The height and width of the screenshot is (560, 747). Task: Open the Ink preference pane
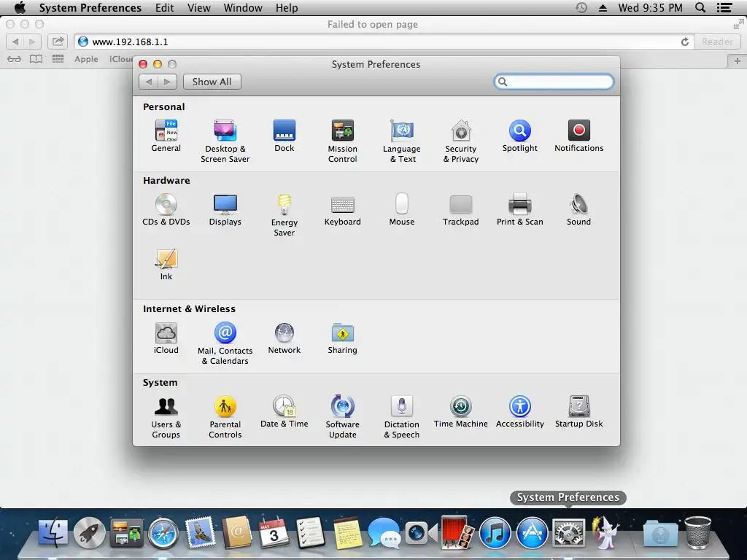click(x=166, y=265)
